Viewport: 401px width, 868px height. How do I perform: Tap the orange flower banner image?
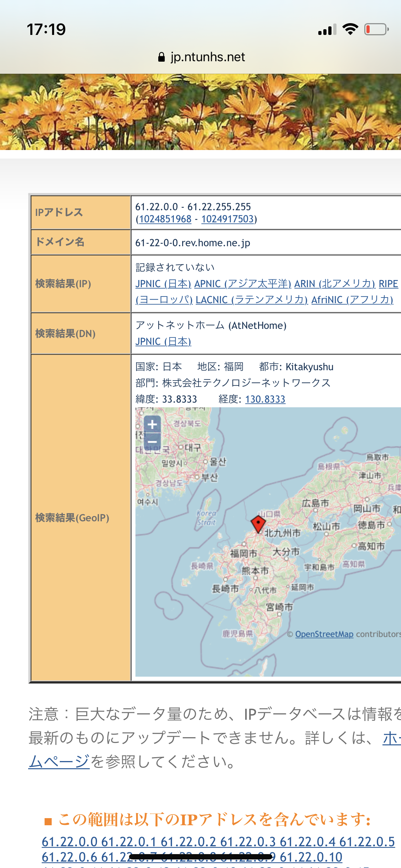click(x=200, y=112)
